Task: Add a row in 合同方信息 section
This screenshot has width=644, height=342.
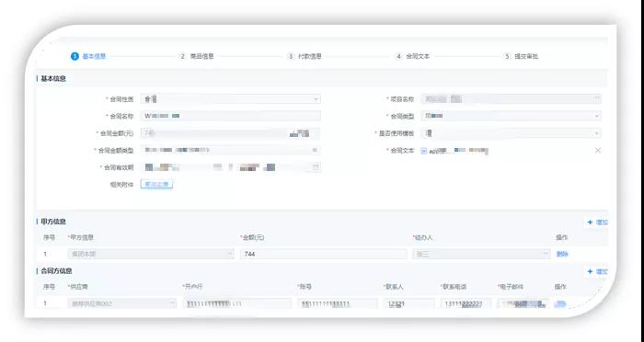Action: 598,271
